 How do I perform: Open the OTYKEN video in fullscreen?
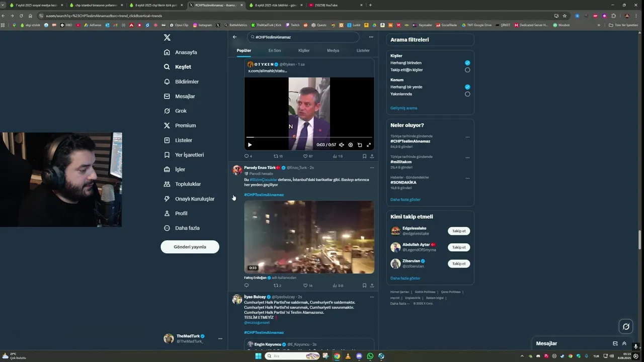(x=369, y=145)
